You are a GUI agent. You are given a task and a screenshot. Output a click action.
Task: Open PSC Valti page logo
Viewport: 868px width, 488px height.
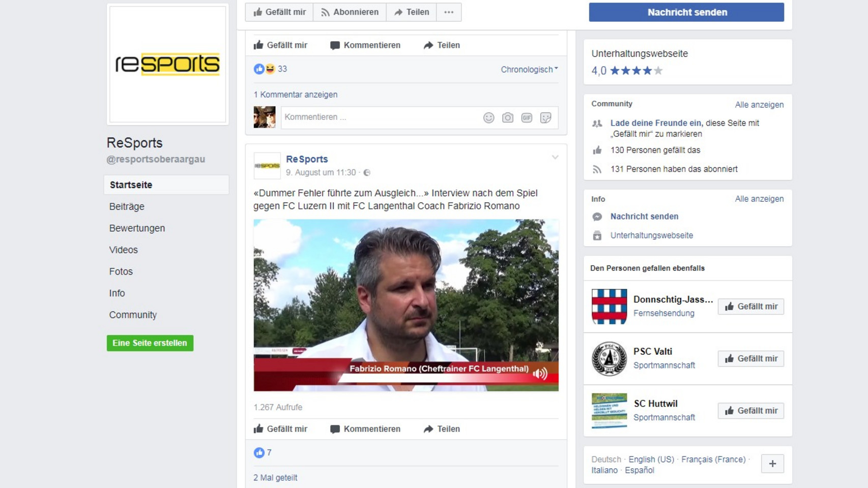click(x=609, y=358)
